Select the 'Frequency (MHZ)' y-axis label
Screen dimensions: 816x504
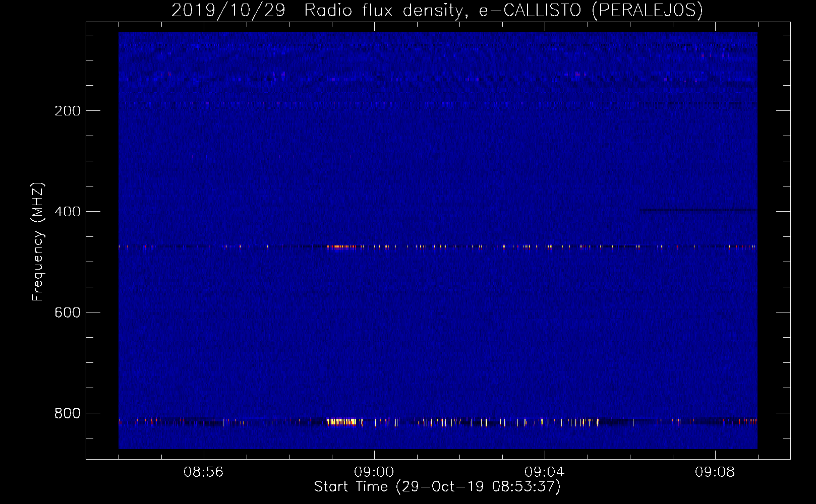click(x=38, y=242)
